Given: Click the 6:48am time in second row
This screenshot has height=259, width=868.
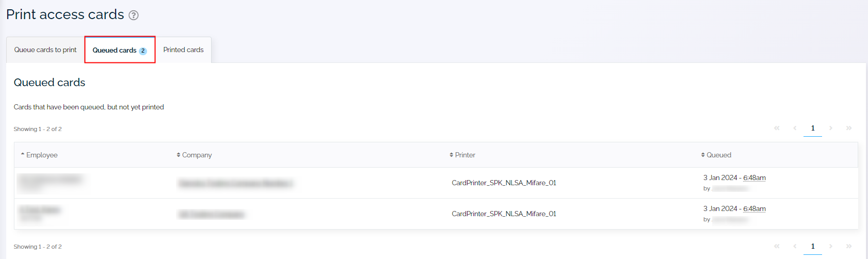Looking at the screenshot, I should click(x=754, y=208).
